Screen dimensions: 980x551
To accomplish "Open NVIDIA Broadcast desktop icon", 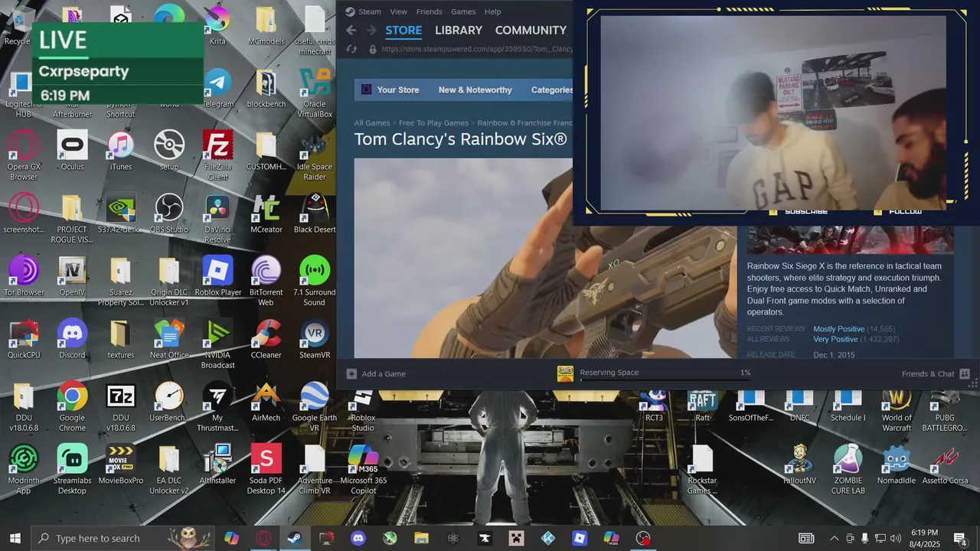I will 217,344.
